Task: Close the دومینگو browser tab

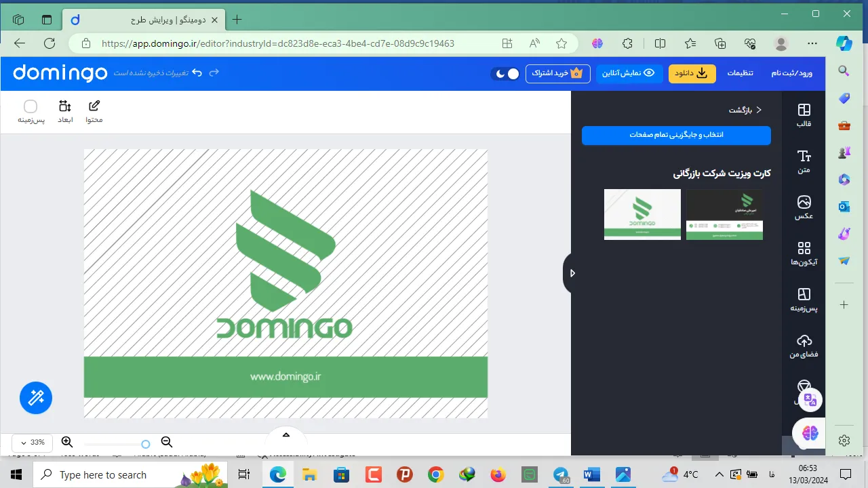Action: [x=215, y=20]
